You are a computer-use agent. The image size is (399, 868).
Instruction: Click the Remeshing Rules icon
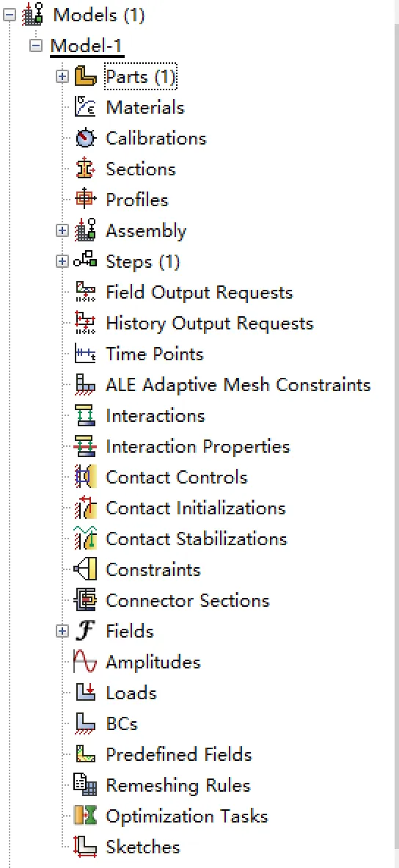pyautogui.click(x=85, y=786)
